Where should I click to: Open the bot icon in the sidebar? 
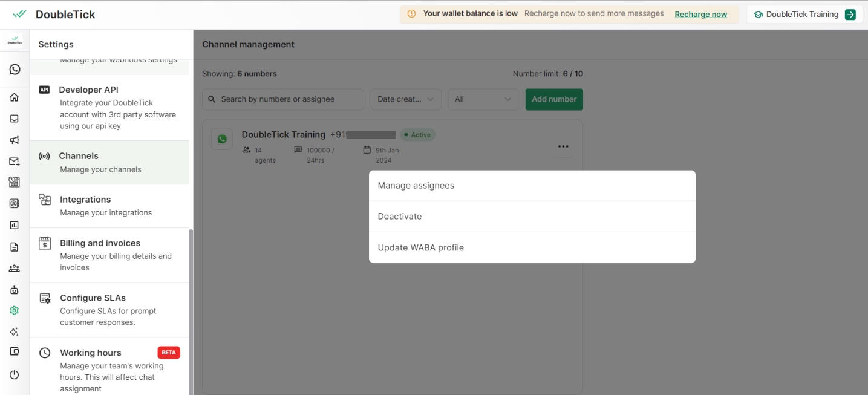click(15, 290)
